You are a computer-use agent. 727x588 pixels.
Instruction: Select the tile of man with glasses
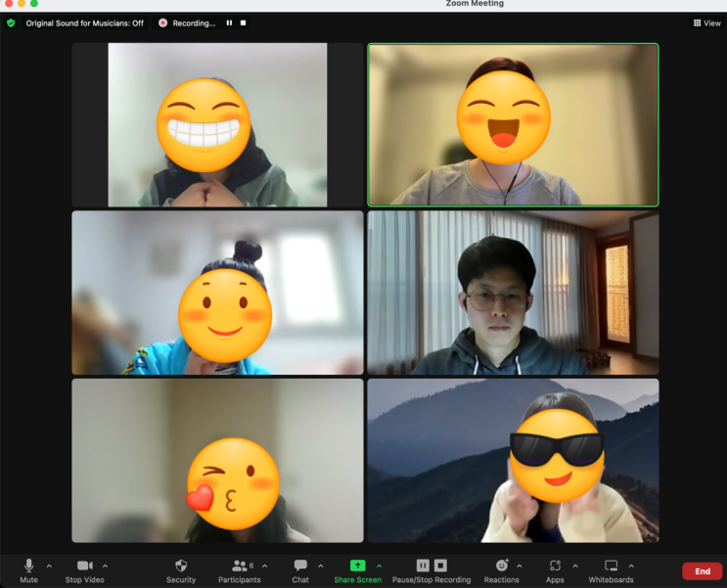click(513, 293)
